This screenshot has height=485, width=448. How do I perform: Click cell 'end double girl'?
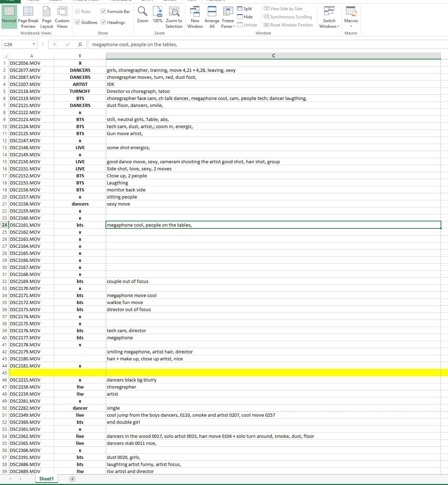(x=273, y=422)
